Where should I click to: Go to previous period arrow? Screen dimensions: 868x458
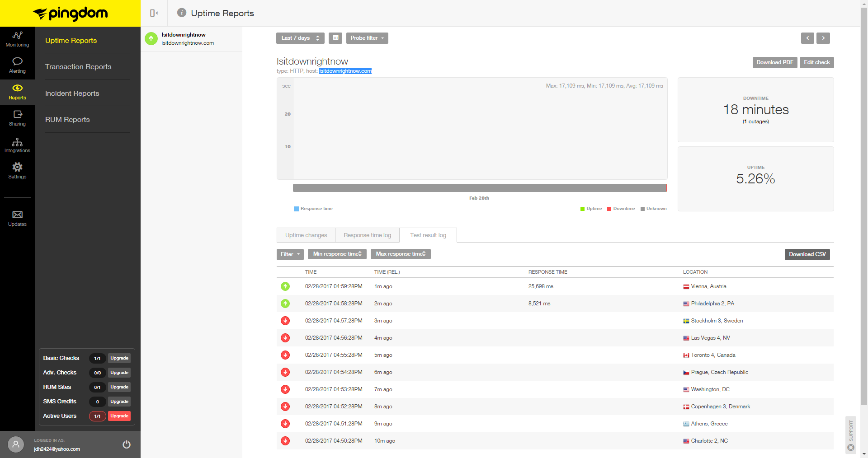coord(807,38)
